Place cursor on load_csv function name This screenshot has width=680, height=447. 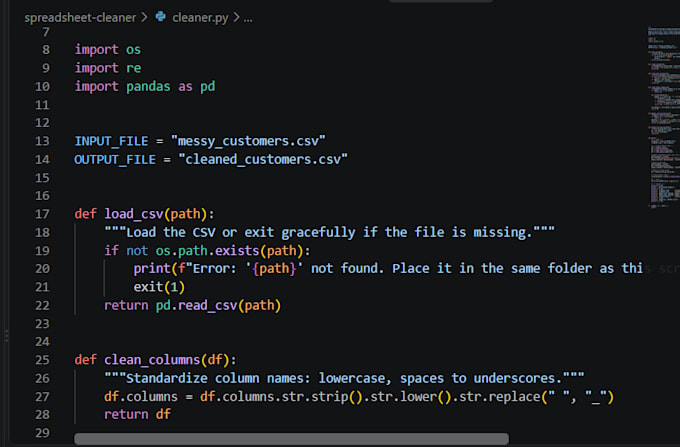(x=133, y=214)
